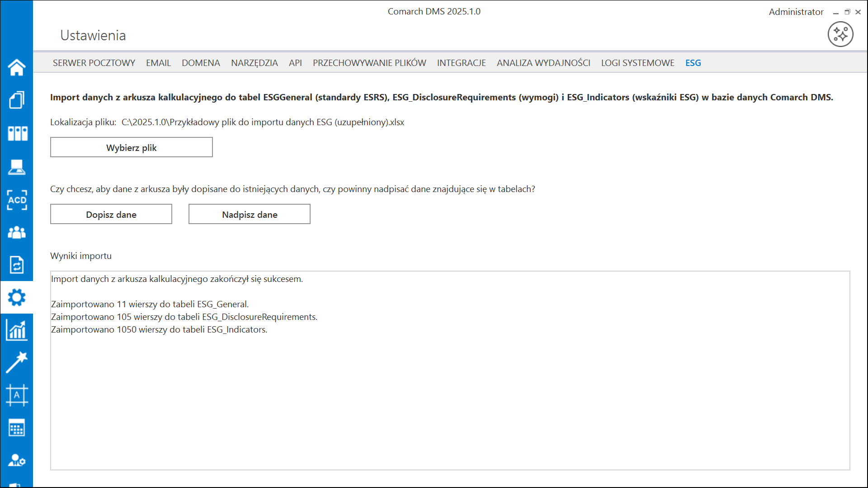This screenshot has height=488, width=868.
Task: Click the document refresh icon in the sidebar
Action: click(17, 265)
